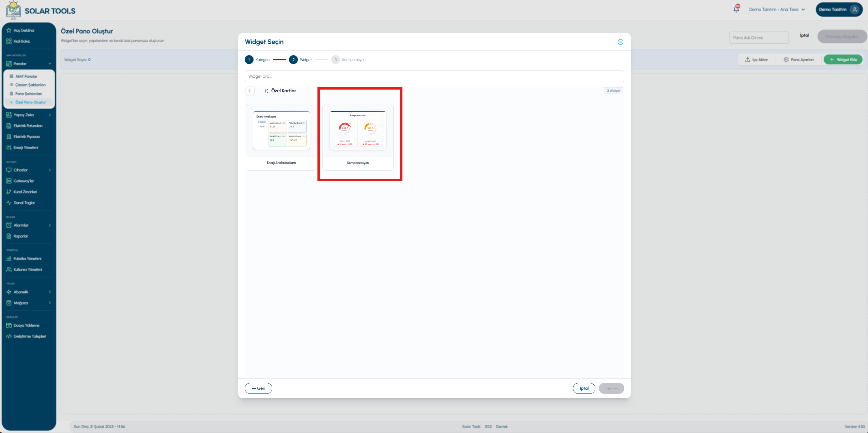This screenshot has width=868, height=433.
Task: Click the Widget ara search field
Action: pos(434,76)
